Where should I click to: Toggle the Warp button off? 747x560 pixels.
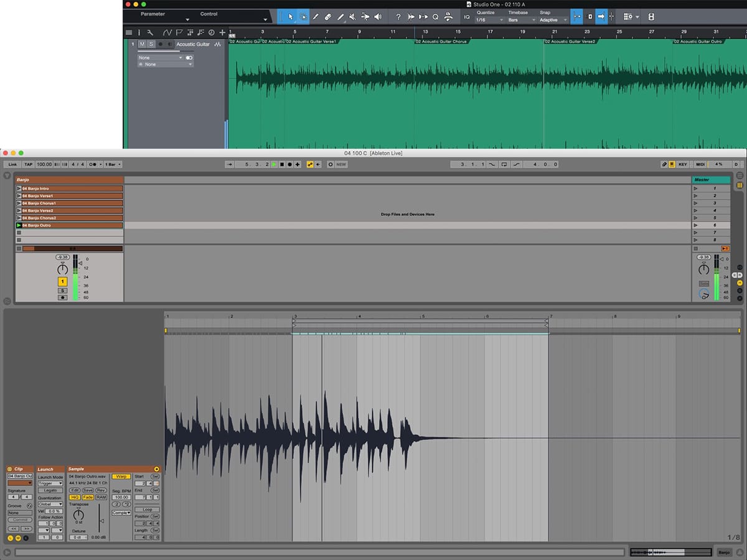click(x=121, y=476)
